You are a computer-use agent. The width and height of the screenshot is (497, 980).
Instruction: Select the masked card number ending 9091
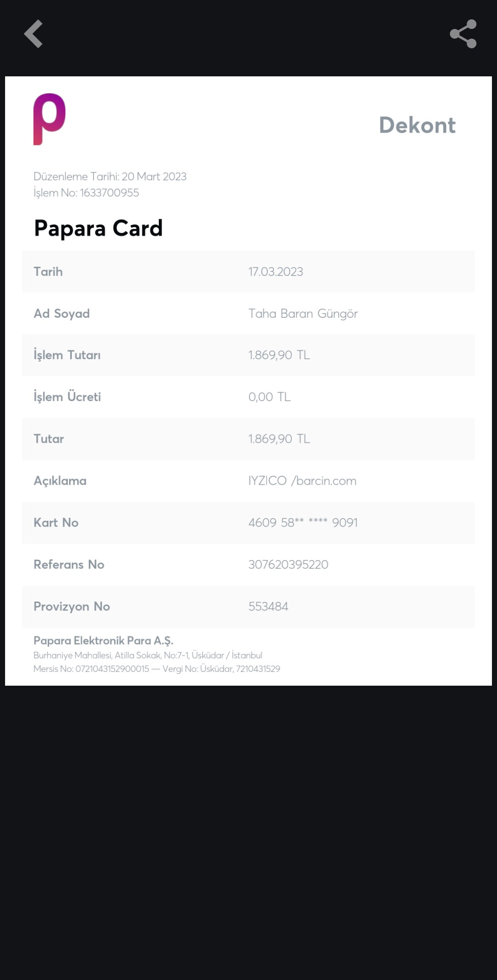pos(303,522)
